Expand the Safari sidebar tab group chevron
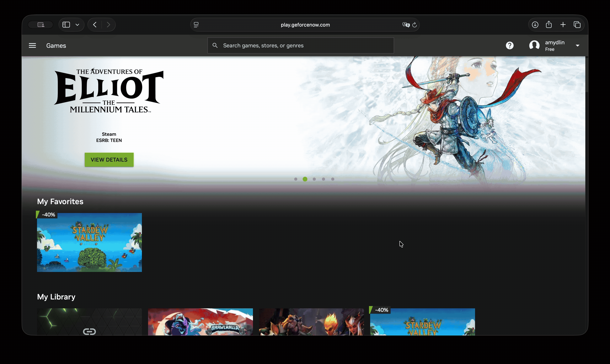This screenshot has height=364, width=610. (x=77, y=25)
